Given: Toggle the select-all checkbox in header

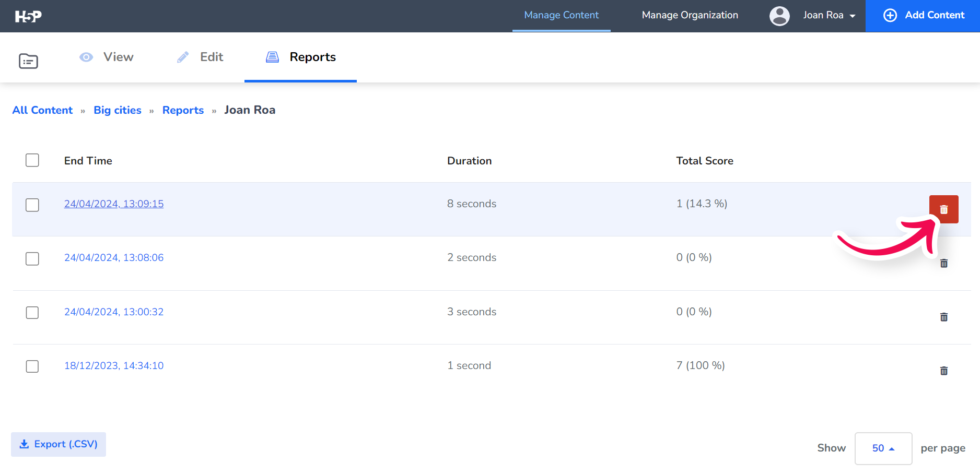Looking at the screenshot, I should click(32, 160).
